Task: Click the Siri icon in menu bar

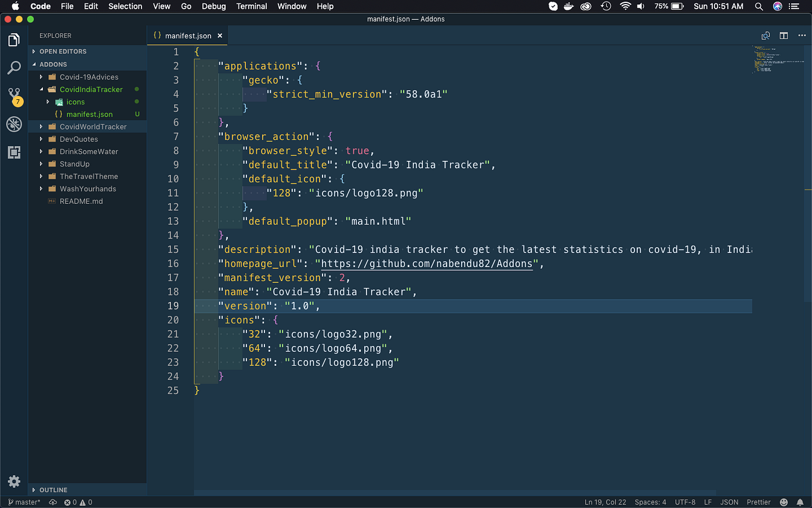Action: tap(778, 6)
